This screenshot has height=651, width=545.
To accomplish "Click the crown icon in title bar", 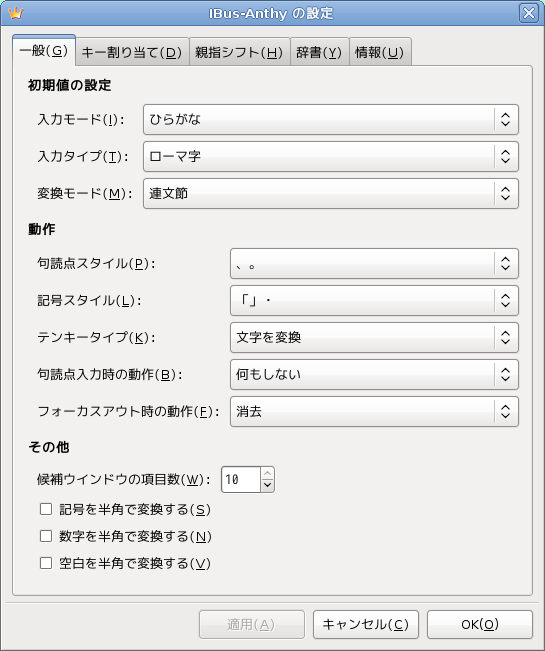I will click(x=15, y=13).
